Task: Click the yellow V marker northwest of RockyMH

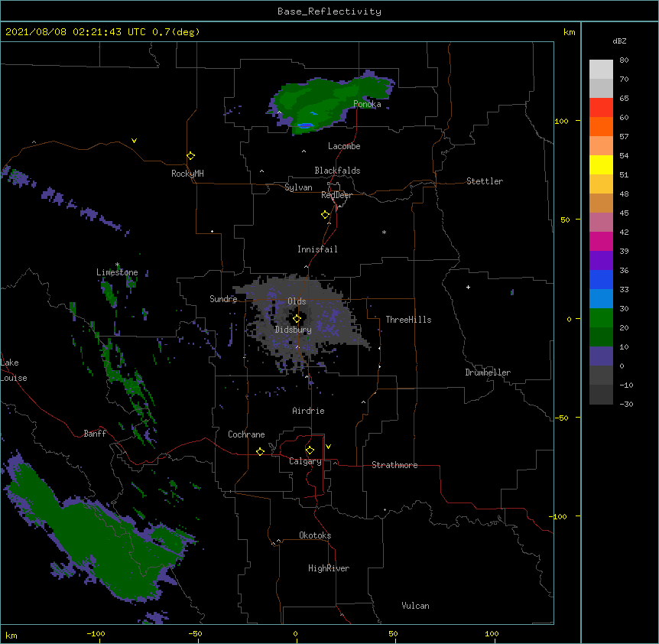Action: click(x=134, y=141)
